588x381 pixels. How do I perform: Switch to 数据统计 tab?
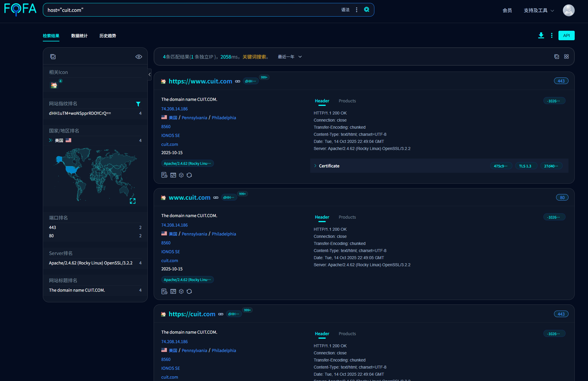tap(79, 36)
